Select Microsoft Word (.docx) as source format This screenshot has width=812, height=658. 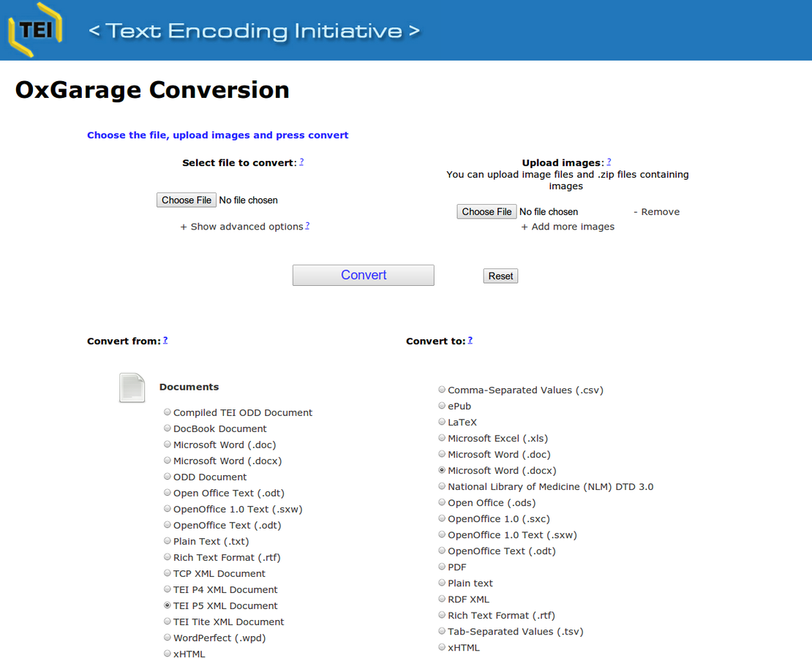pos(168,461)
